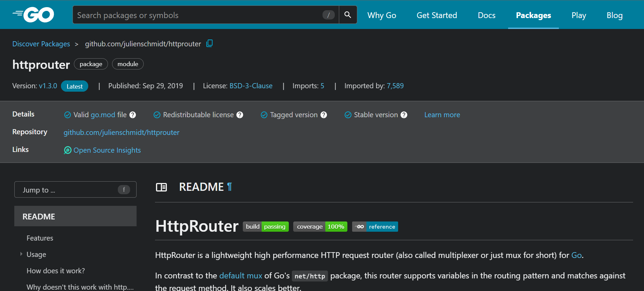This screenshot has width=644, height=291.
Task: Click the module chip
Action: point(128,64)
